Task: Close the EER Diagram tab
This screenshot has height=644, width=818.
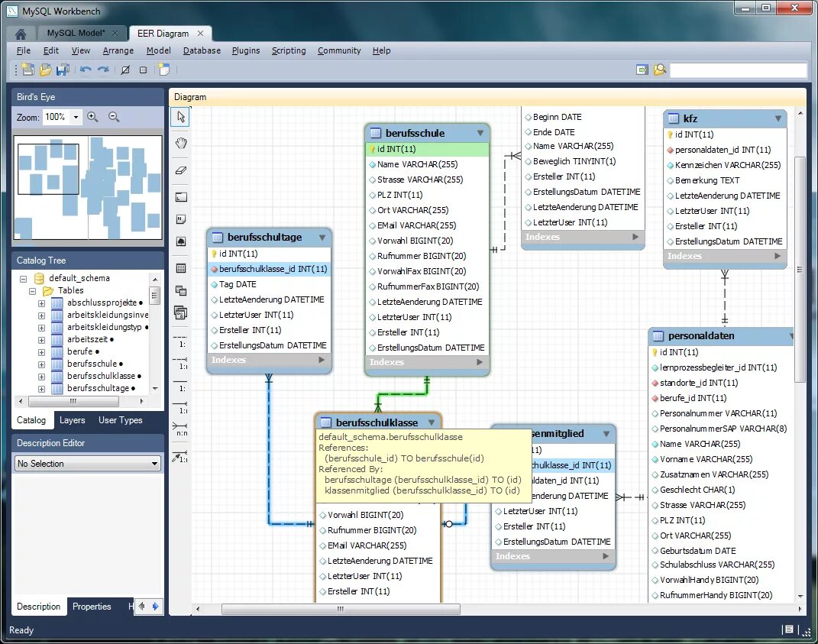Action: [x=200, y=33]
